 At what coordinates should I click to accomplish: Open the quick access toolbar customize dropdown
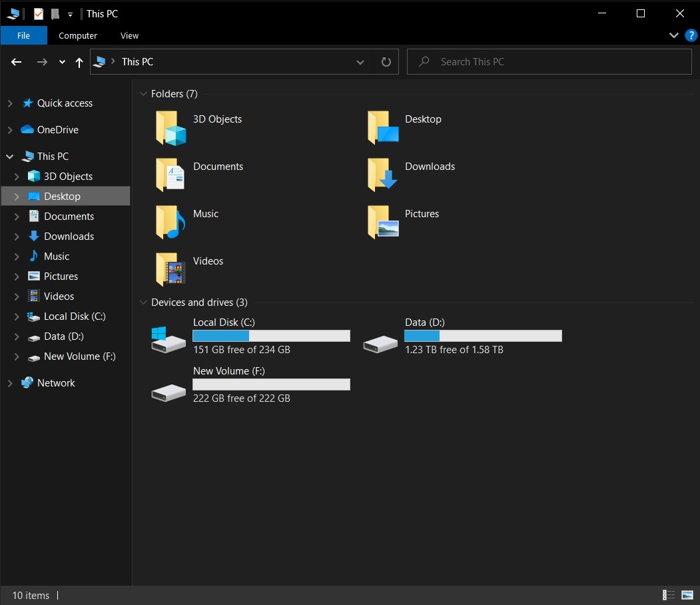70,14
